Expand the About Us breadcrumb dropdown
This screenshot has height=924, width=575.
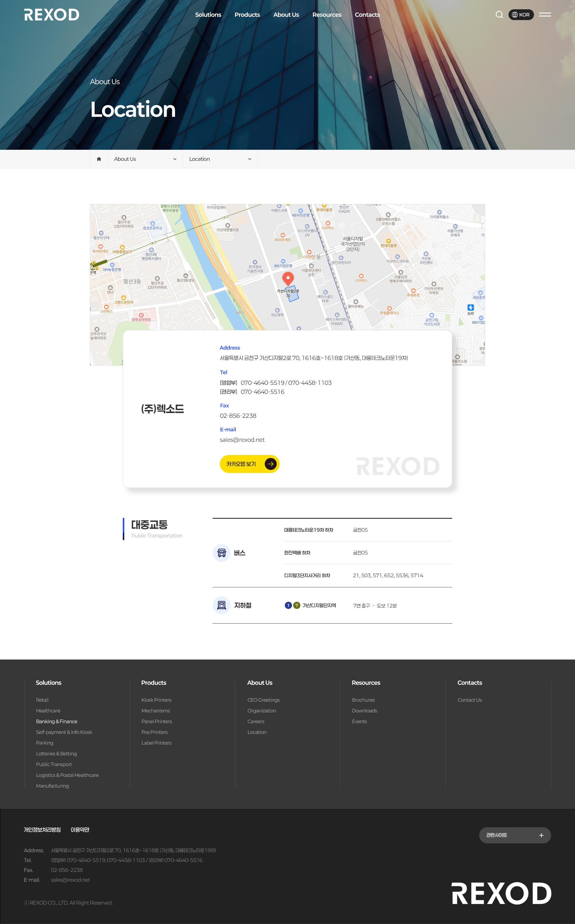click(x=145, y=159)
